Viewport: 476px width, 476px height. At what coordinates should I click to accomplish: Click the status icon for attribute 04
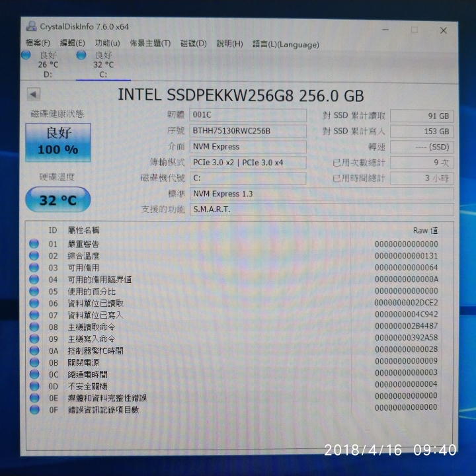point(34,279)
